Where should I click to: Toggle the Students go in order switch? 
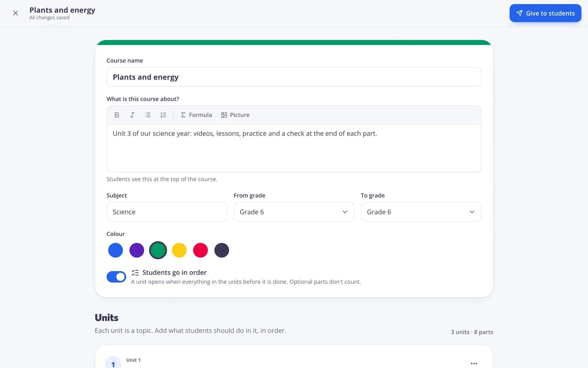[x=116, y=277]
